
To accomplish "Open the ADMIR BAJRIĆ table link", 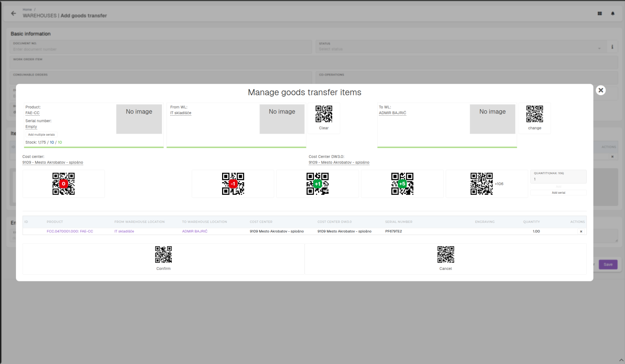I will 195,231.
